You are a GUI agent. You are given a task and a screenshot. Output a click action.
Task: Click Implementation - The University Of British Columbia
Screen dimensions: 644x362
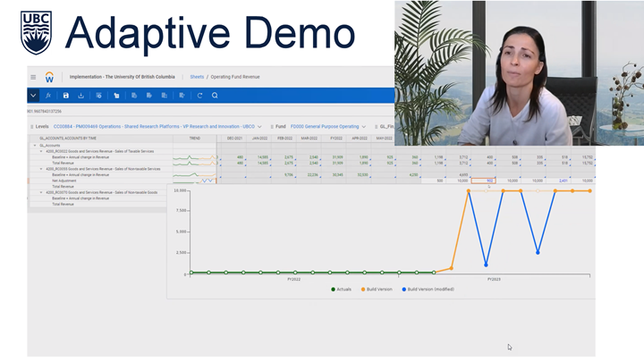point(122,77)
